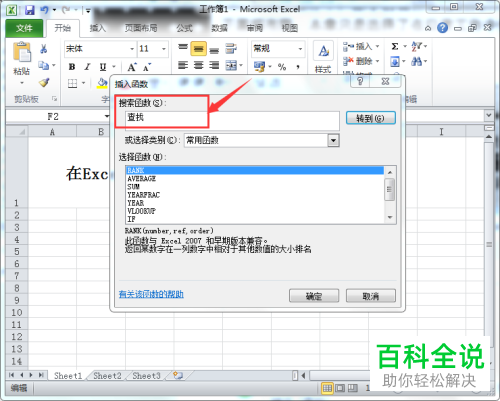
Task: Click the cell Borders icon
Action: [x=72, y=83]
